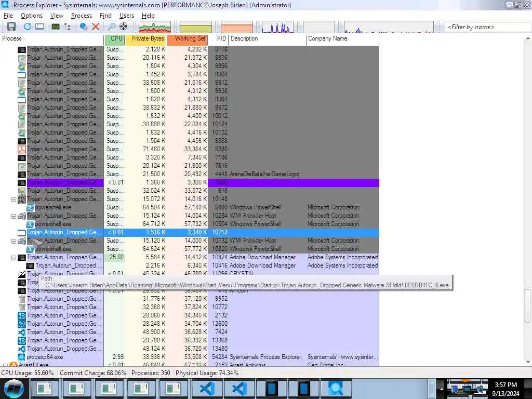Screen dimensions: 532x399
Task: Open the Windows Start button
Action: (13, 389)
